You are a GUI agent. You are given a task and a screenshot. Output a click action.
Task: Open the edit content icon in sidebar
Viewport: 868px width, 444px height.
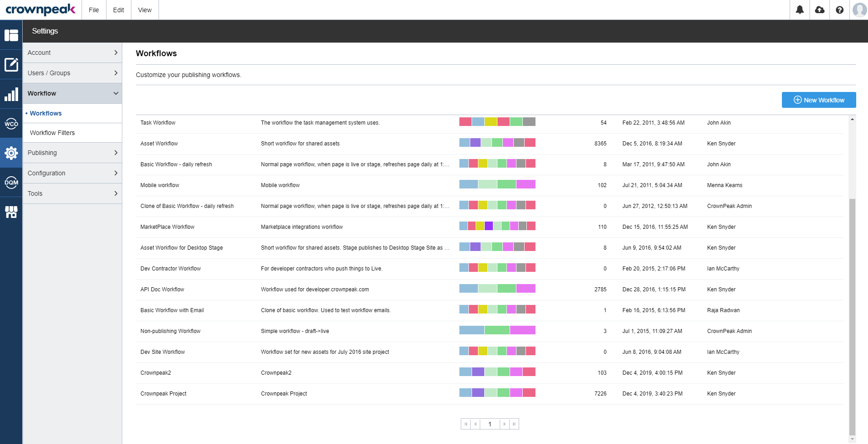click(x=11, y=64)
